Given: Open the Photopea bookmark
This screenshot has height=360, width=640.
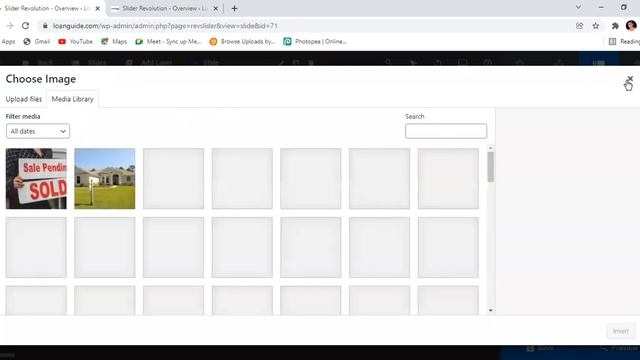Looking at the screenshot, I should 315,42.
